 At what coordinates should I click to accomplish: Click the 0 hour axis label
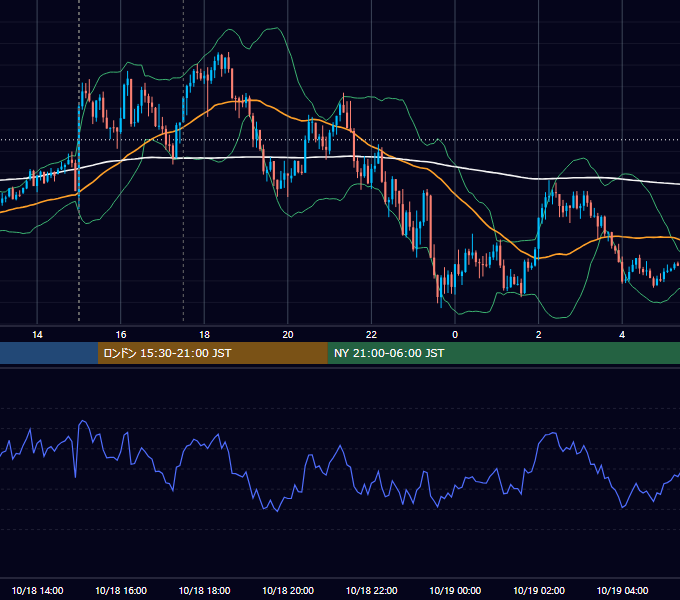(x=455, y=335)
